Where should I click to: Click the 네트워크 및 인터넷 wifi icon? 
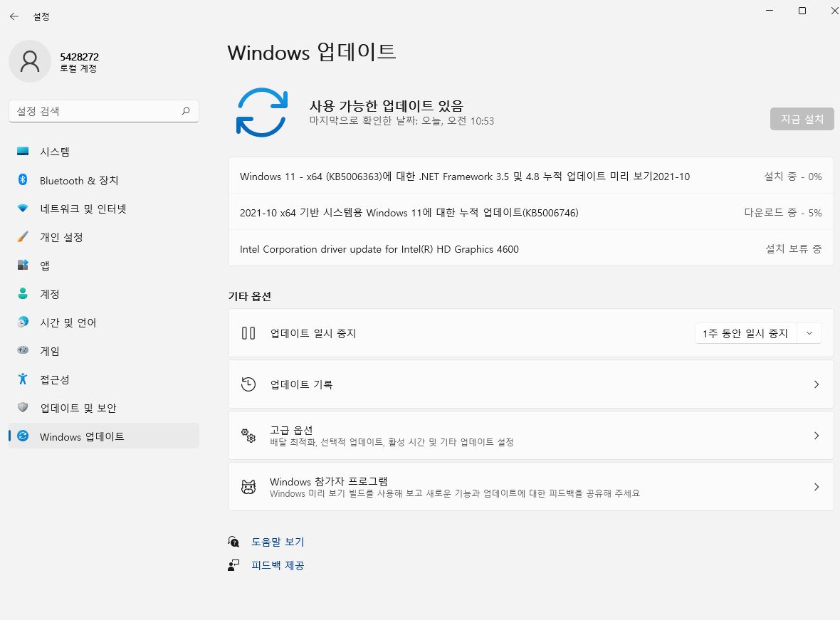(23, 208)
